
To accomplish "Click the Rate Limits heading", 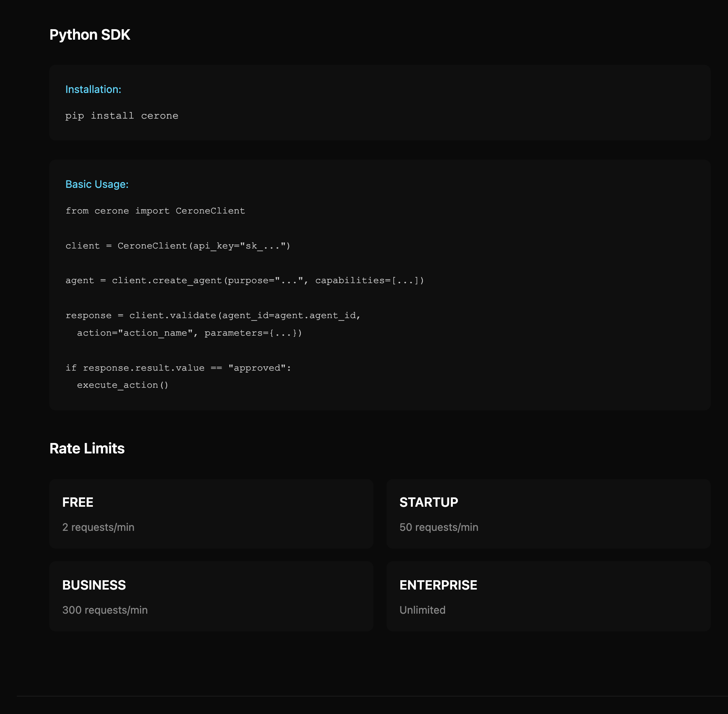I will [87, 448].
